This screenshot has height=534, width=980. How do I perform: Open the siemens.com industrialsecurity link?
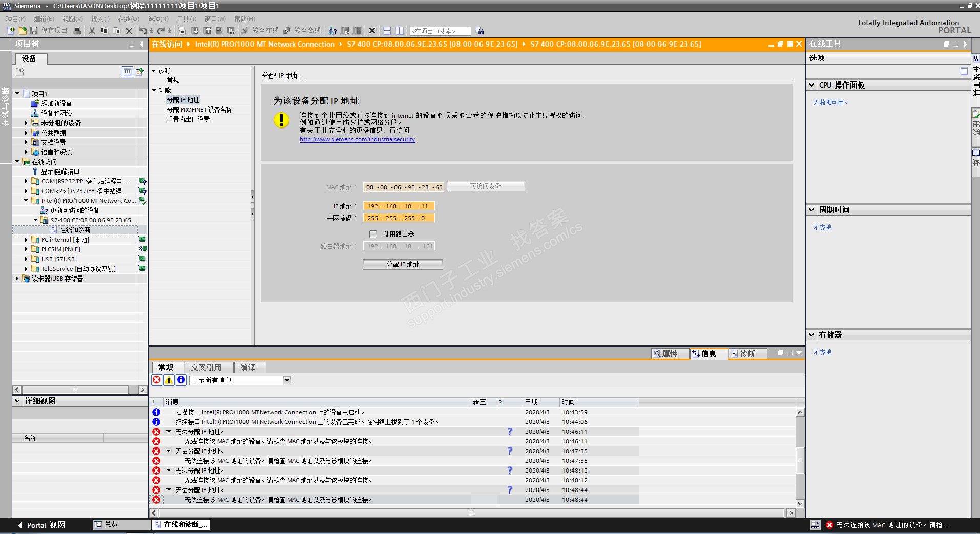point(357,139)
